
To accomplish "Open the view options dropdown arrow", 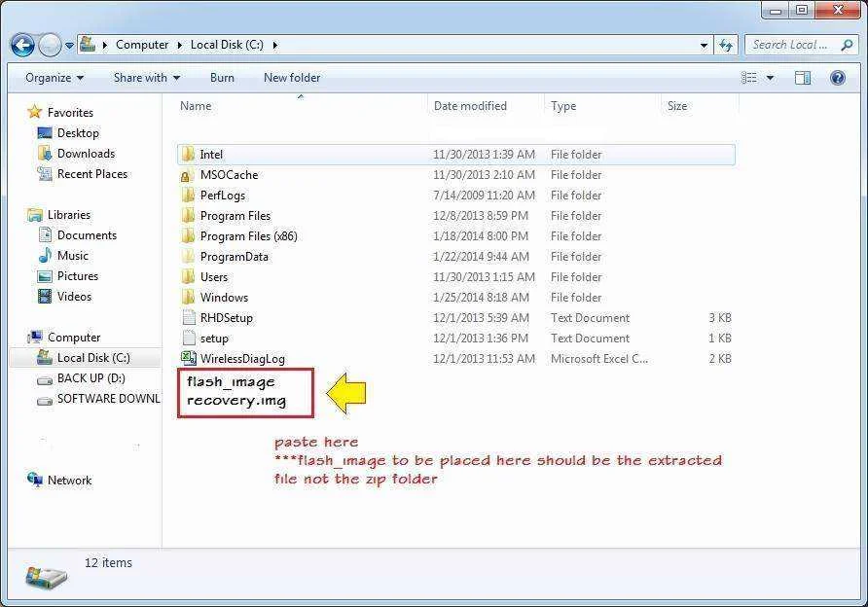I will [770, 78].
